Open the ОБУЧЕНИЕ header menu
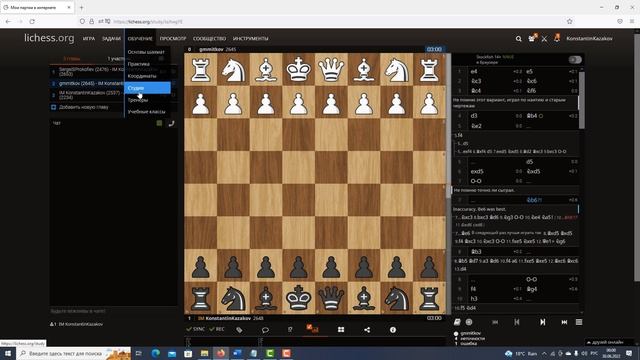This screenshot has width=640, height=360. click(140, 39)
